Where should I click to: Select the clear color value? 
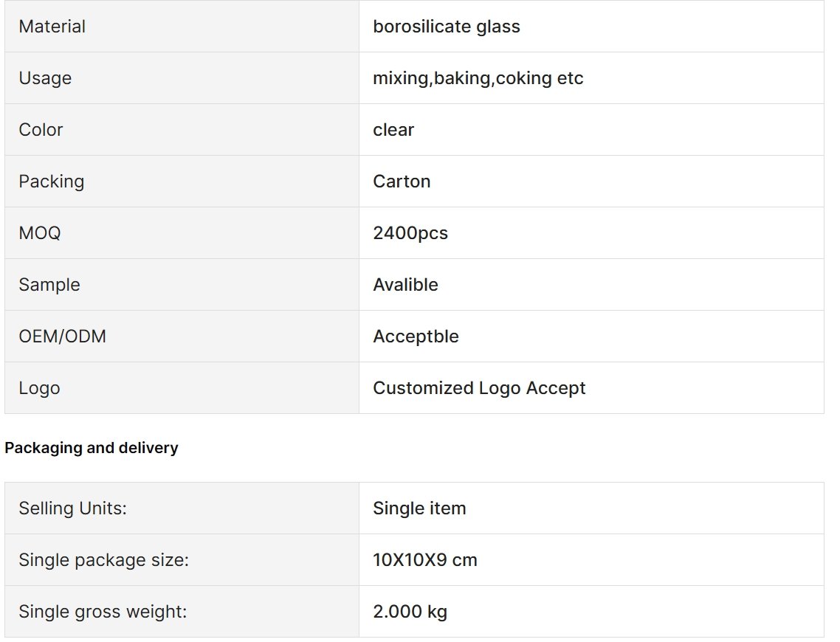pyautogui.click(x=393, y=130)
